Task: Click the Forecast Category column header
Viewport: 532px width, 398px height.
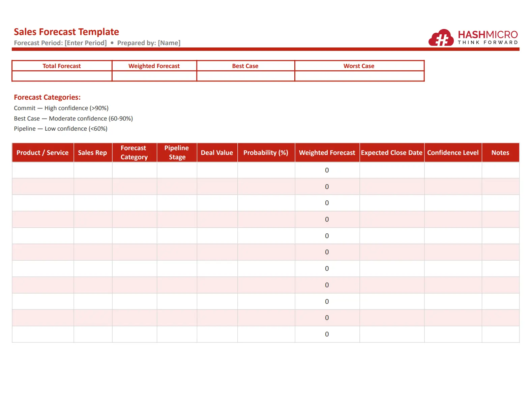Action: pos(134,153)
